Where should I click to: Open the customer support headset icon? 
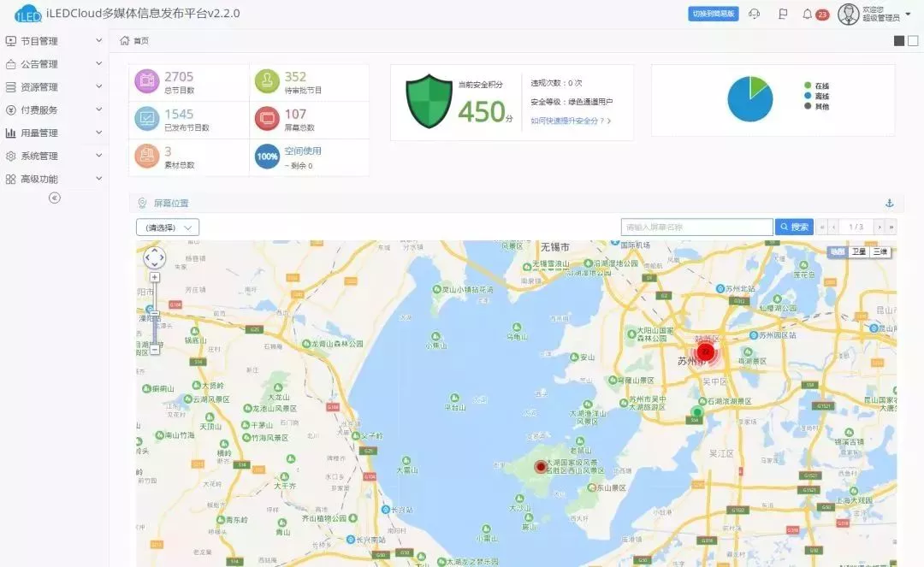click(753, 14)
